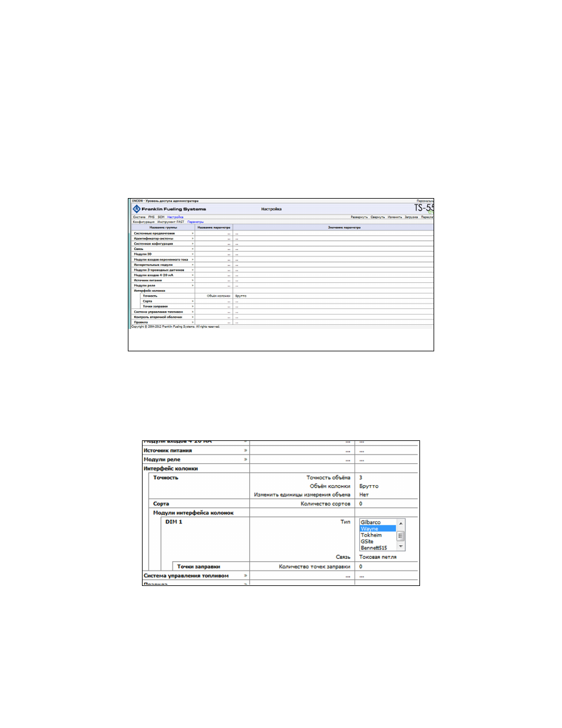562x728 pixels.
Task: Expand Контроль вторичной оболочки chevron
Action: tap(192, 317)
